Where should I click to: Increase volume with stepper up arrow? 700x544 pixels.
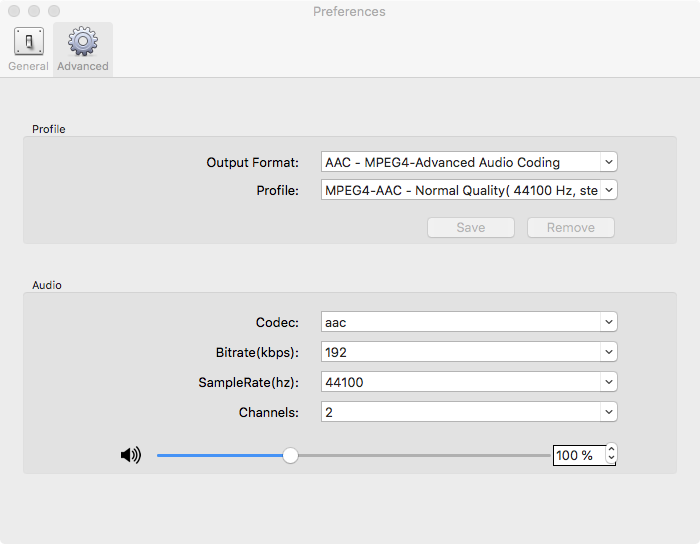(x=611, y=450)
